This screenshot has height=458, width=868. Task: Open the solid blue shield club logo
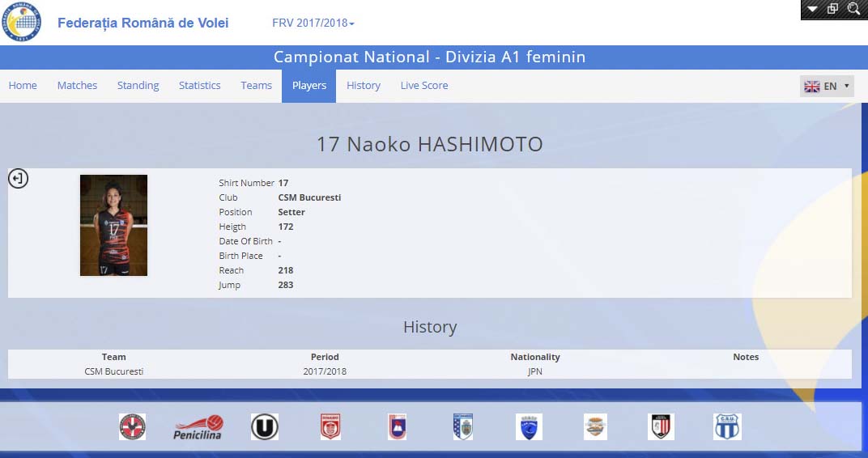pyautogui.click(x=529, y=427)
